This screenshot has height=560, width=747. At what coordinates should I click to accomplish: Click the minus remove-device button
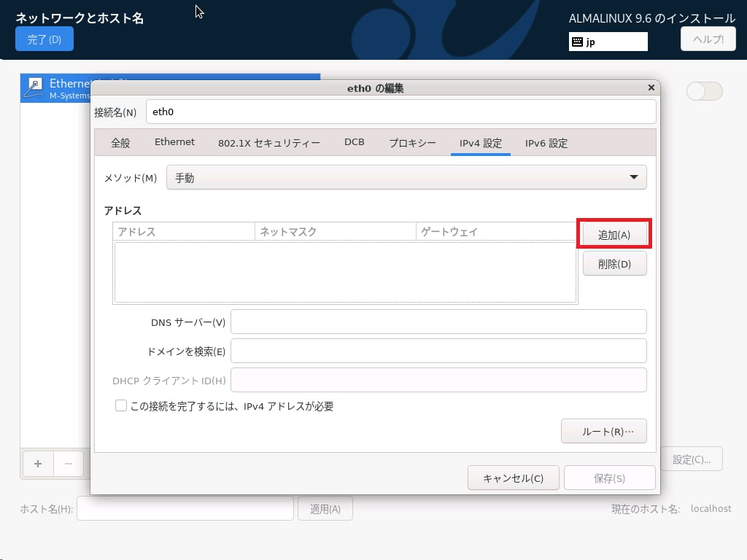[69, 463]
